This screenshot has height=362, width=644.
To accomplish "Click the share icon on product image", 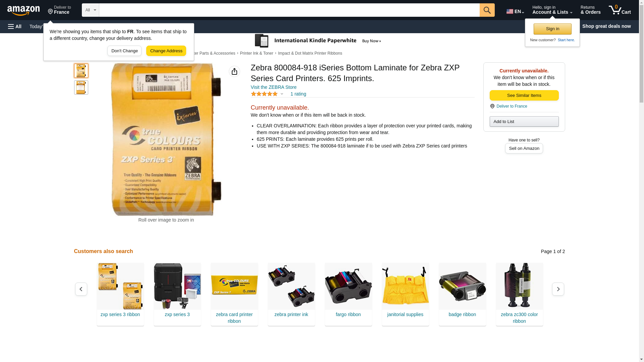I will (234, 71).
